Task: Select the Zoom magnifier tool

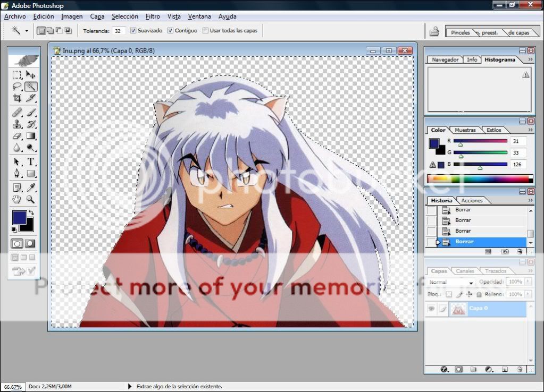Action: pyautogui.click(x=31, y=199)
